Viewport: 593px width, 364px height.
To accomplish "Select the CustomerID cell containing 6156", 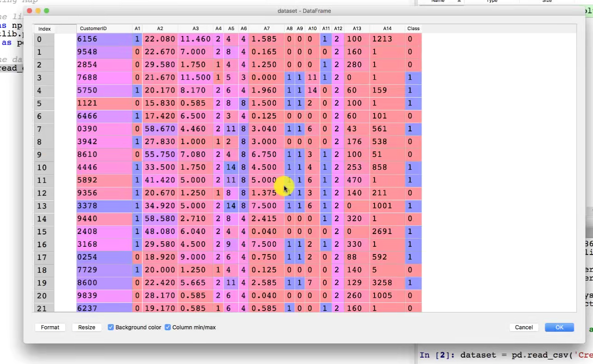I will [x=104, y=39].
